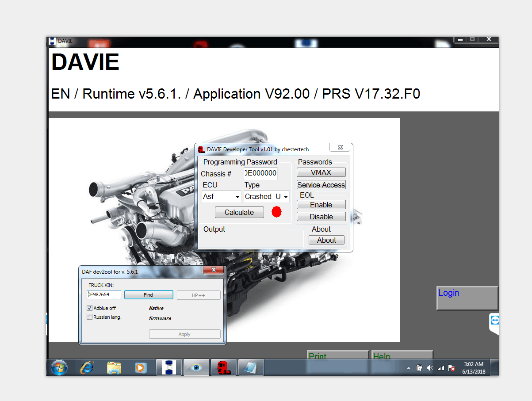Click the Apply button in dev2ool
This screenshot has width=532, height=401.
pos(184,334)
